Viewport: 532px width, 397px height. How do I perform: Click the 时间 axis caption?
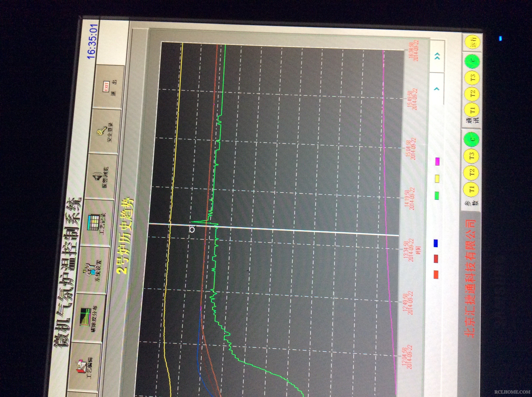click(x=418, y=250)
